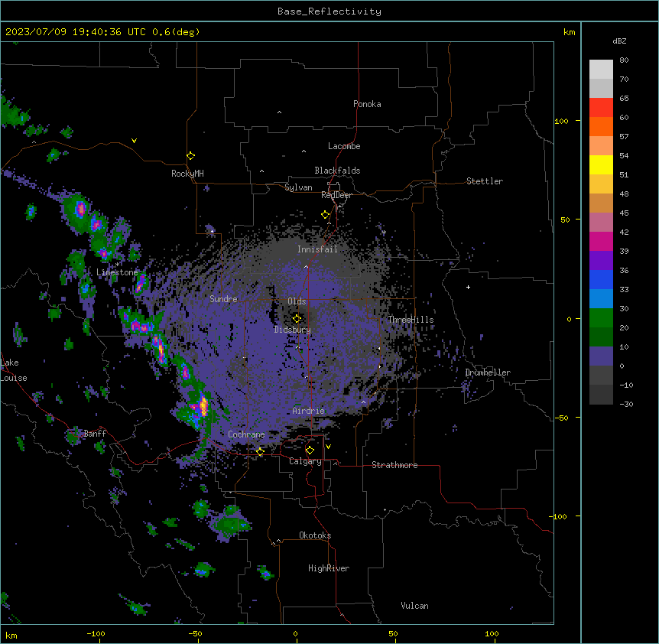The height and width of the screenshot is (644, 659).
Task: Click the yellow diamond marker above Calgary label
Action: pos(310,450)
